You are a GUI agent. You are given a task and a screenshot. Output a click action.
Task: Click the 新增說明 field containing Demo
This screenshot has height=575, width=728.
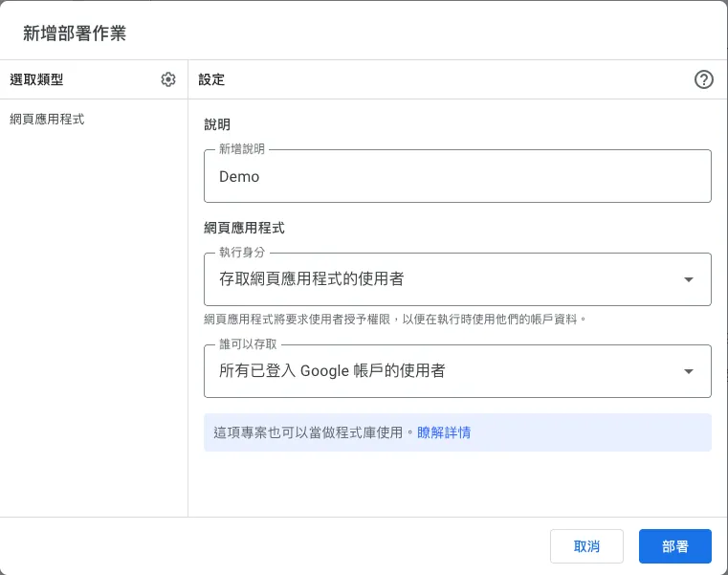tap(457, 177)
